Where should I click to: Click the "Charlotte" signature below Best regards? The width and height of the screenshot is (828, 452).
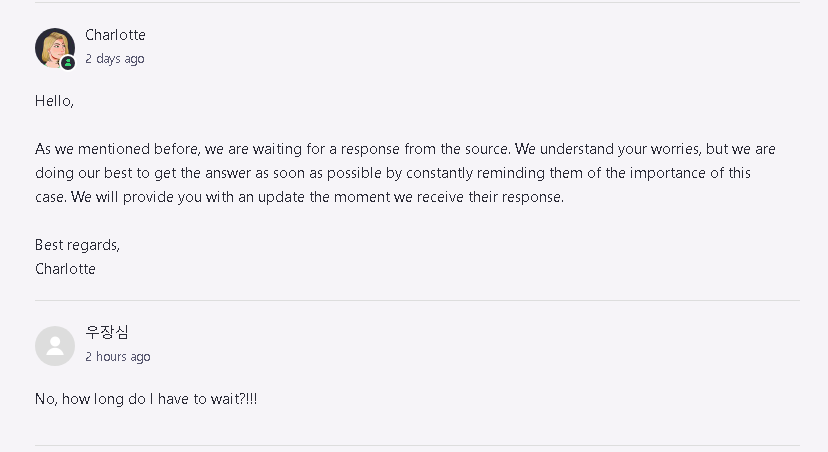(65, 269)
